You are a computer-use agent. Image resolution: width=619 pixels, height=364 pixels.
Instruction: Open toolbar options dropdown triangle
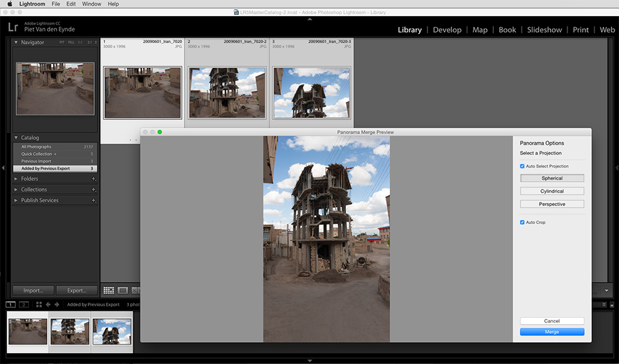click(606, 291)
